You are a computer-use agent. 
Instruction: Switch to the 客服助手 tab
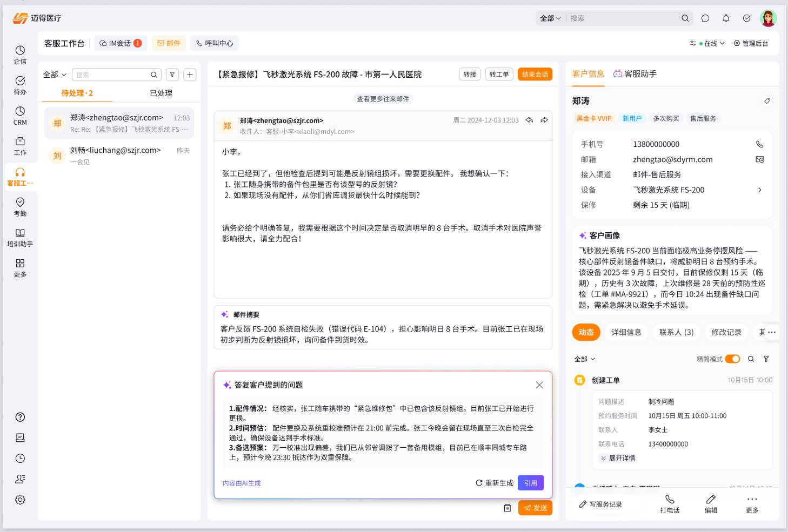(635, 74)
